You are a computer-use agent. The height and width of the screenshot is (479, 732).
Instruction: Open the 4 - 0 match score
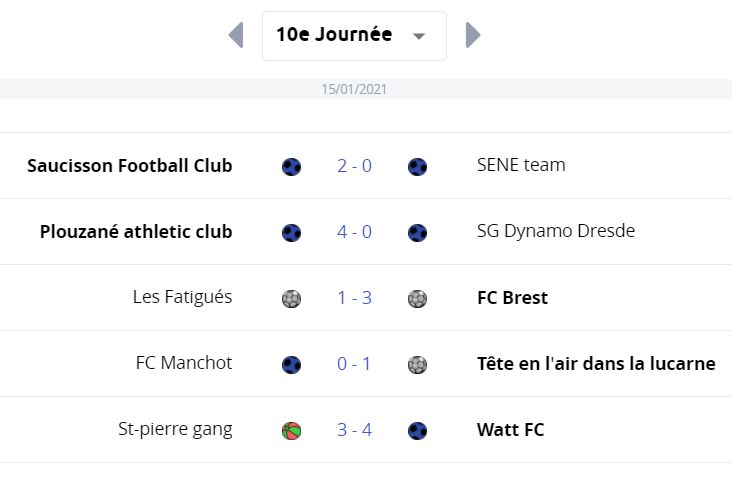354,232
